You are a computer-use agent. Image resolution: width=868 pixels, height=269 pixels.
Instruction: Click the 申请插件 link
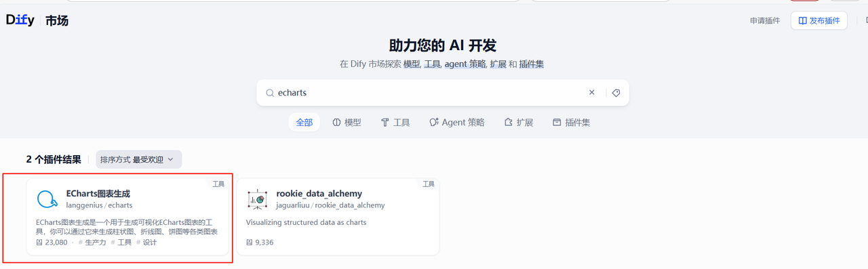765,21
